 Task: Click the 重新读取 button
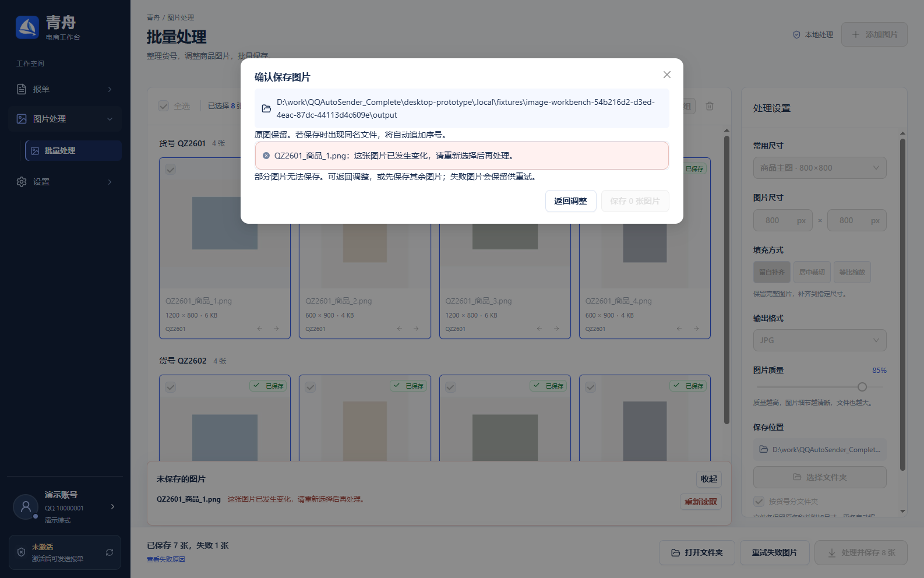[701, 502]
